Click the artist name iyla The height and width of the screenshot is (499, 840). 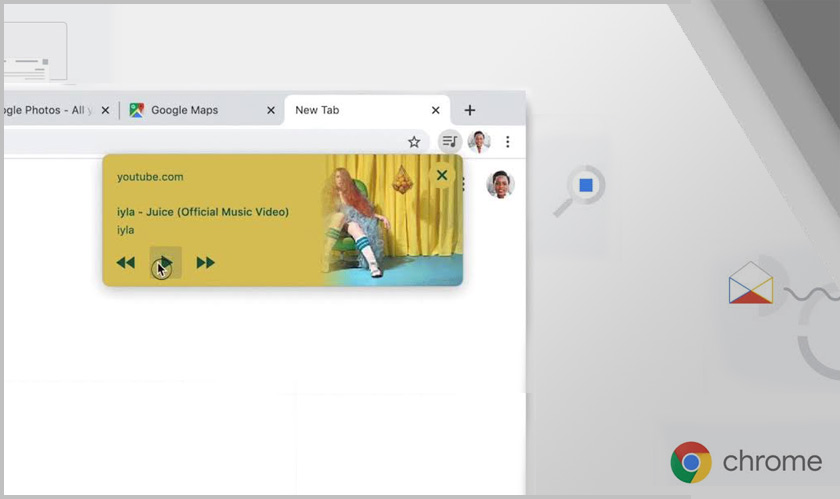125,230
